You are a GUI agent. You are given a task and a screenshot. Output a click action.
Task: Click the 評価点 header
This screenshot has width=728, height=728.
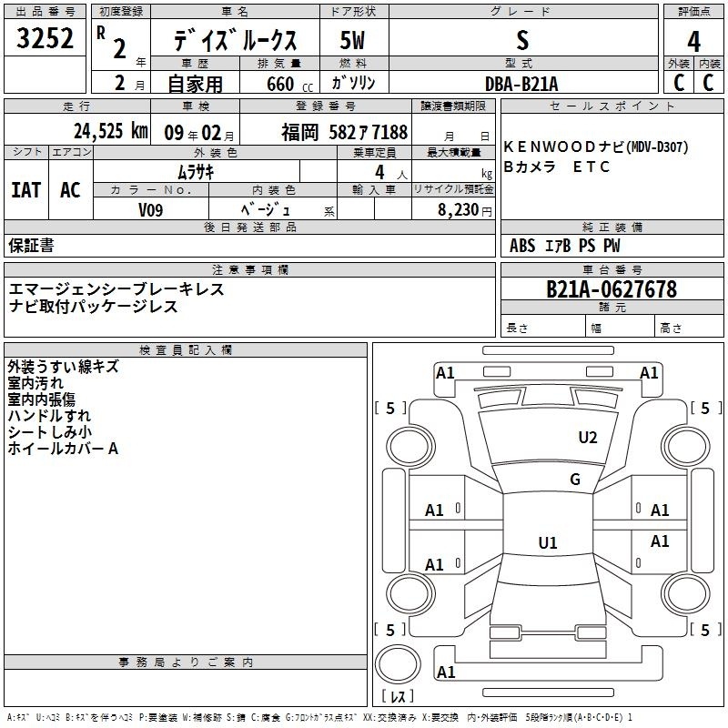(693, 12)
